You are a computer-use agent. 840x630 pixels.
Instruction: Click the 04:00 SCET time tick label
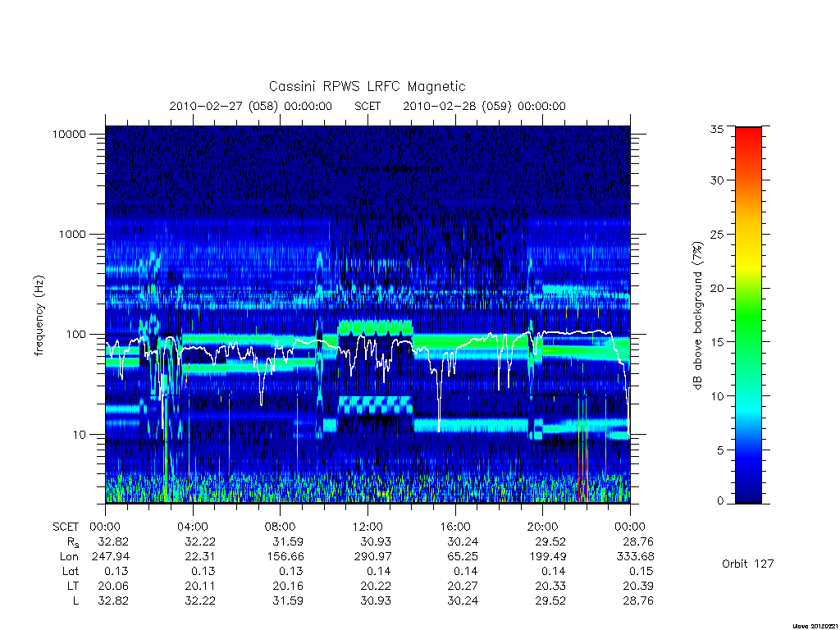(193, 527)
